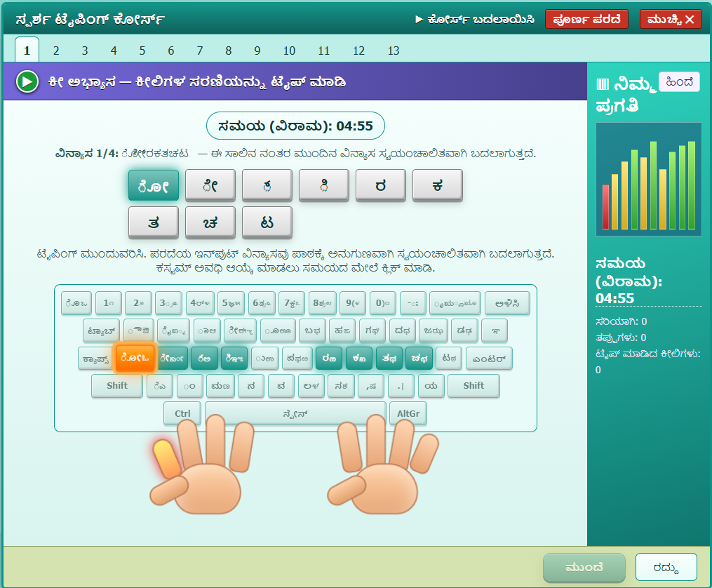Click the ಡ key on top row

coord(464,330)
